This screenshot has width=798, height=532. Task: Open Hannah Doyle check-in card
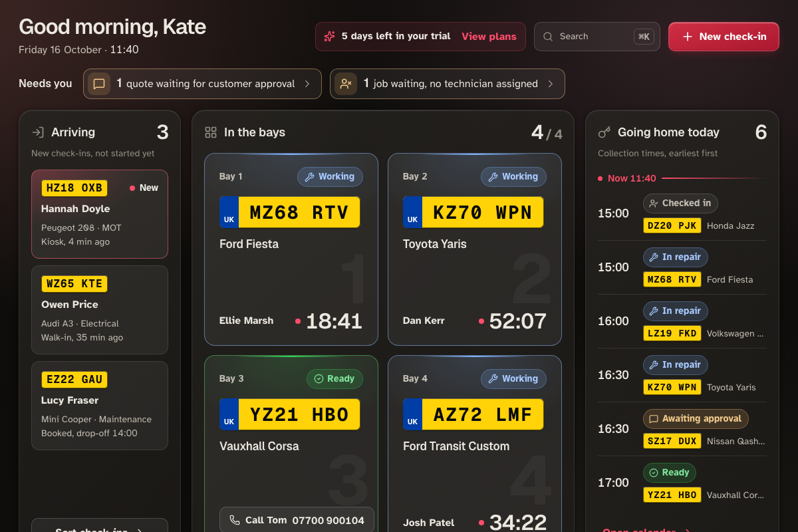point(100,214)
